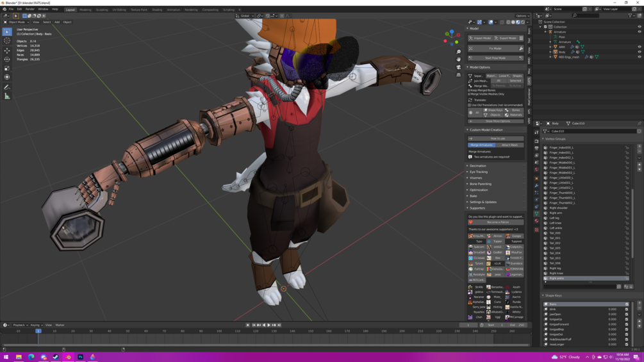Image resolution: width=644 pixels, height=362 pixels.
Task: Click the viewport pan hand icon
Action: (458, 59)
